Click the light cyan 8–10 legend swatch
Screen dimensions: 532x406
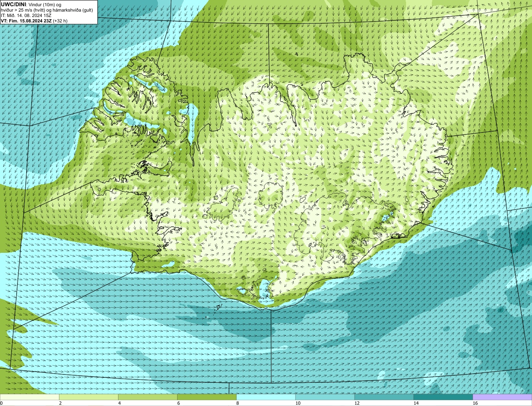tap(266, 397)
